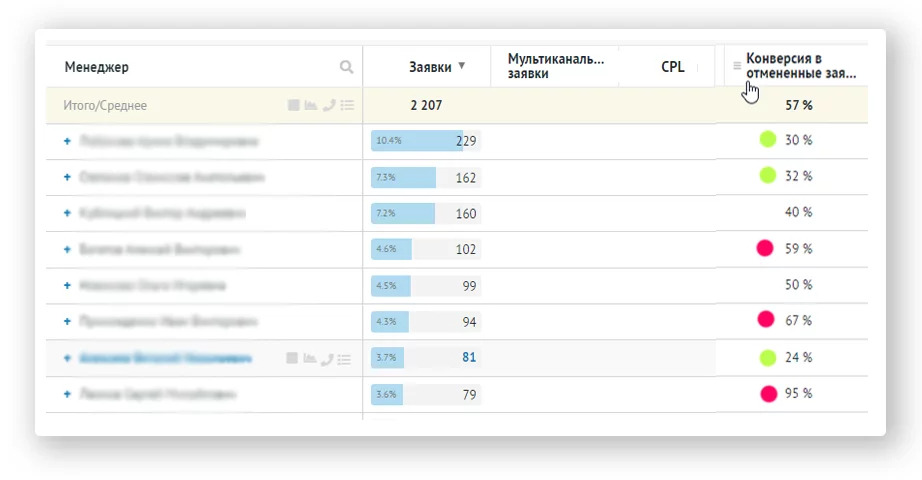Click the phone icon in the 81 row

tap(328, 358)
